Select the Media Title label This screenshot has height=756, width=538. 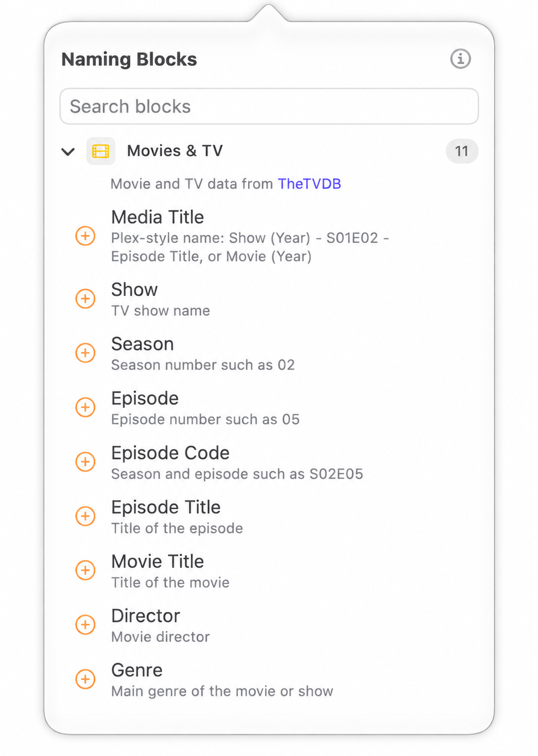[x=158, y=217]
